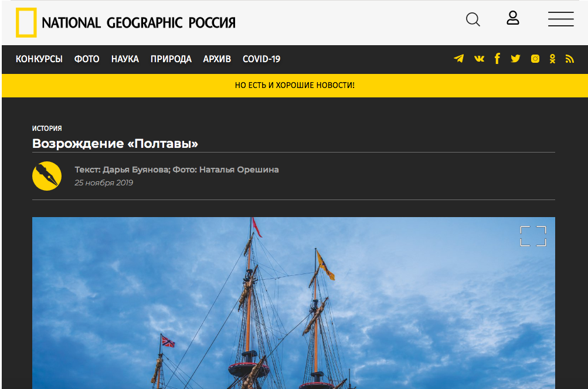This screenshot has width=588, height=389.
Task: Click the Odnoklassniki social icon
Action: pyautogui.click(x=552, y=59)
